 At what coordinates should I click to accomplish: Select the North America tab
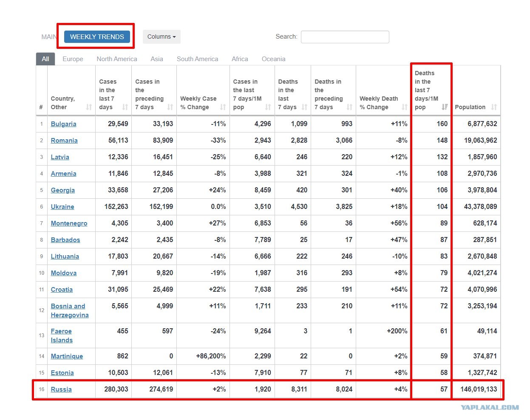pos(117,59)
